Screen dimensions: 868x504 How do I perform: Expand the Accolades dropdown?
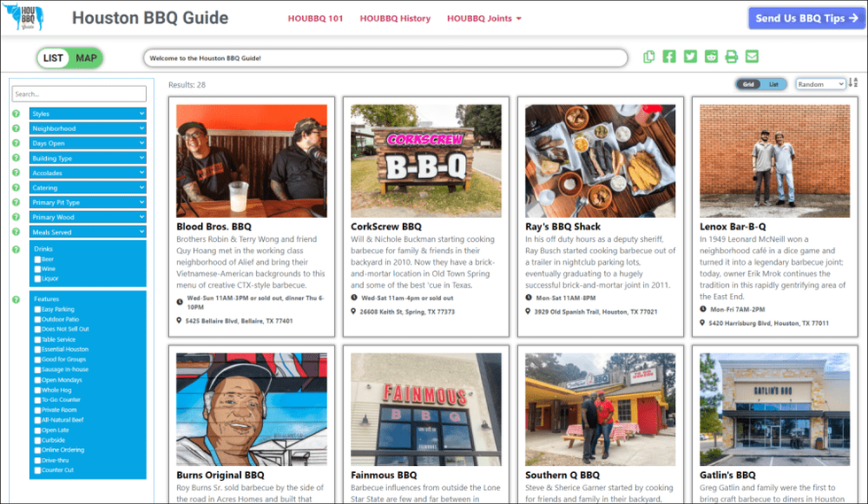coord(88,173)
